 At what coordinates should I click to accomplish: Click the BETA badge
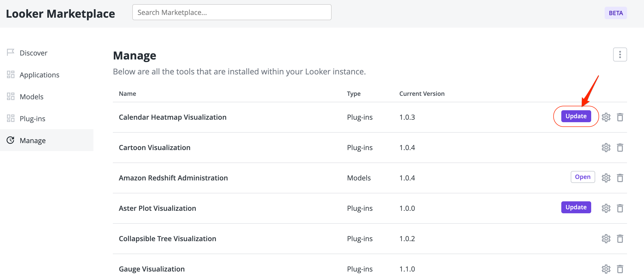pyautogui.click(x=615, y=13)
